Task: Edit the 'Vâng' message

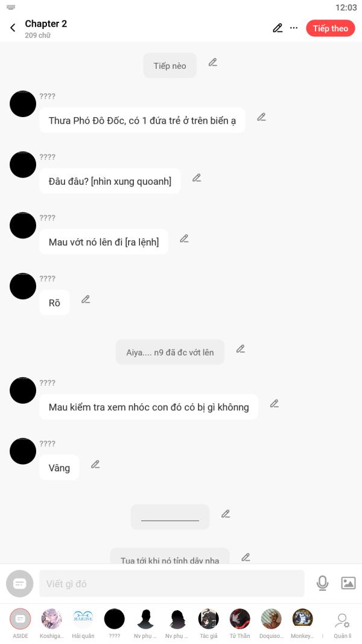Action: pyautogui.click(x=96, y=465)
